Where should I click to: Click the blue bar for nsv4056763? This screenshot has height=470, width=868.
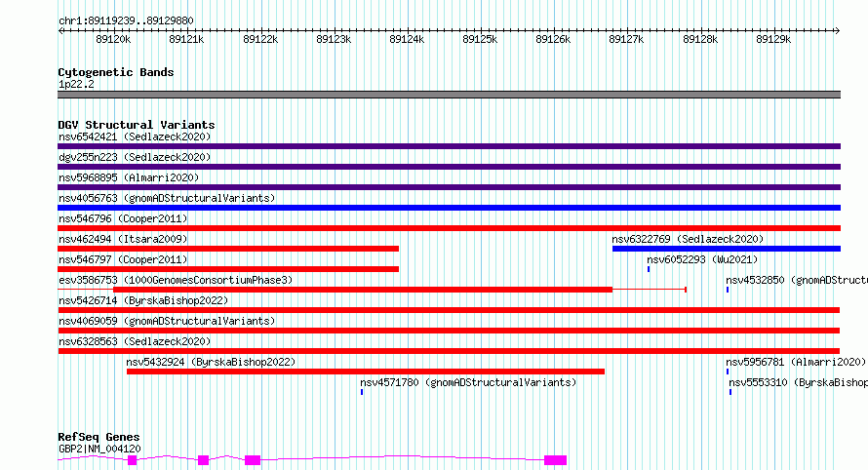point(449,208)
